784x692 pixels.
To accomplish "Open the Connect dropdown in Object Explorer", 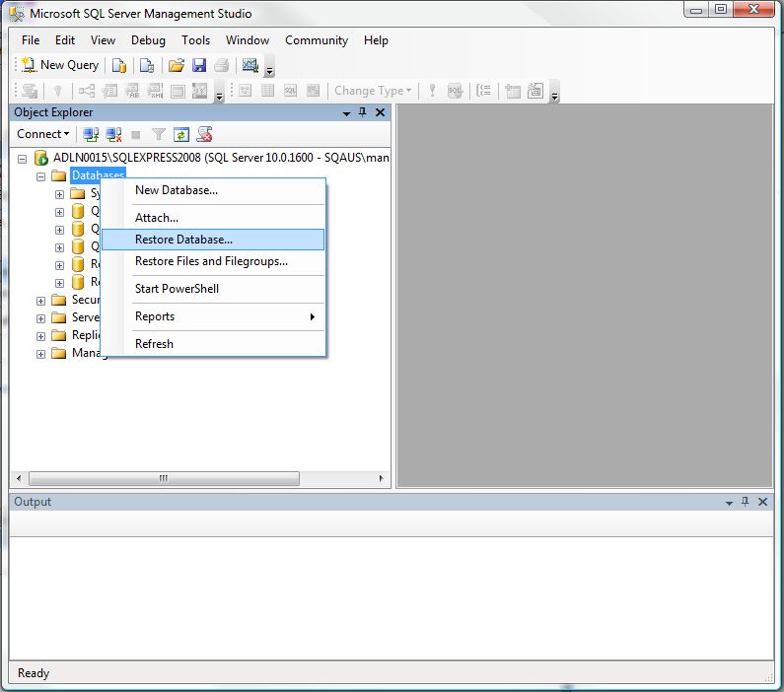I will tap(43, 134).
